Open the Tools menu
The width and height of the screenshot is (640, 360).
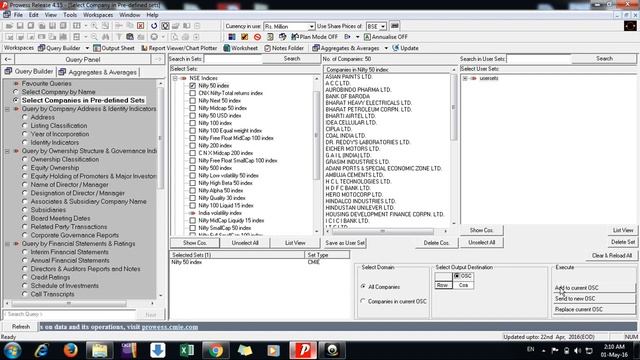(x=70, y=15)
